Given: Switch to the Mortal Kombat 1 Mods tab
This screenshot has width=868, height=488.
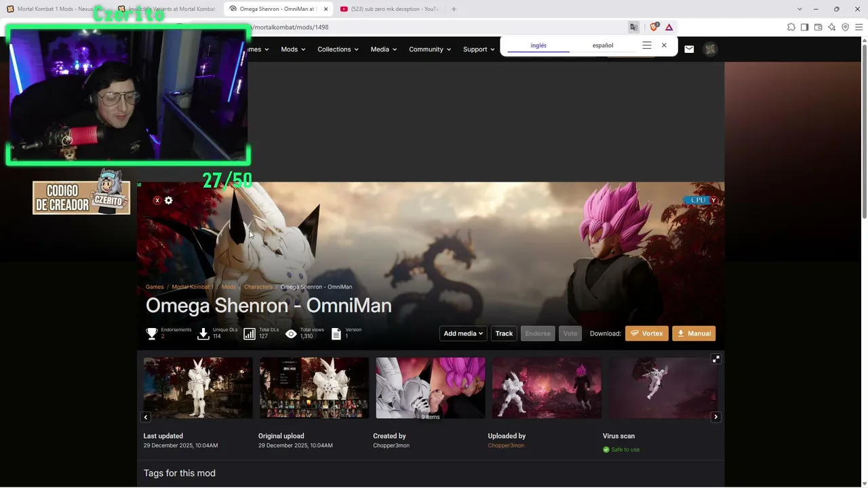Looking at the screenshot, I should [x=56, y=9].
